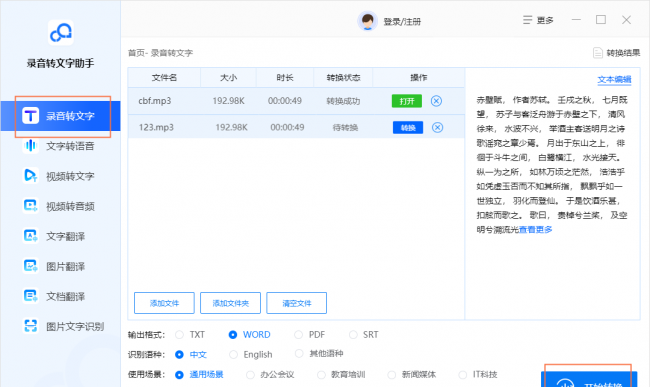This screenshot has height=387, width=650.
Task: Click blue 转换 button for 123.mp3
Action: coord(408,127)
